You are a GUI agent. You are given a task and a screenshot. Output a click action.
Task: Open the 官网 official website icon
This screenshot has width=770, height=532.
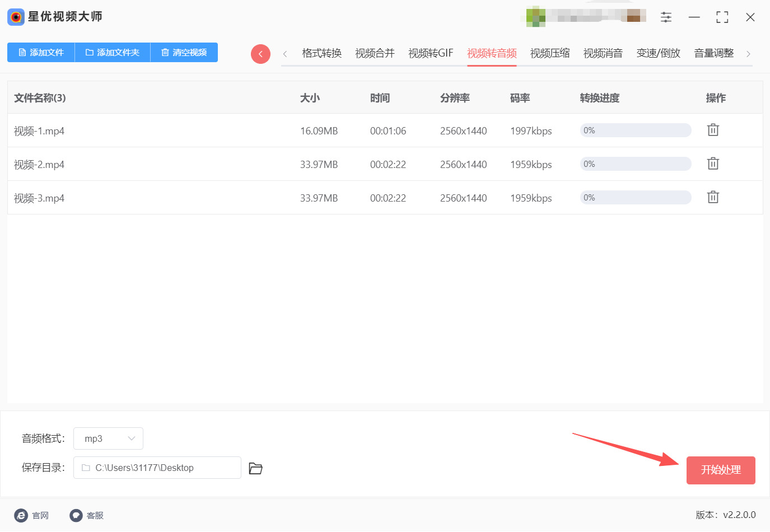[x=21, y=515]
